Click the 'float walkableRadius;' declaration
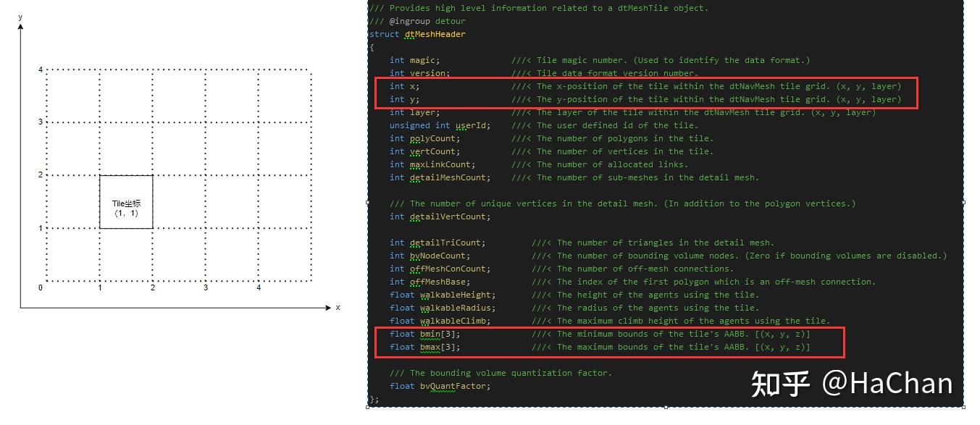980x425 pixels. click(443, 308)
